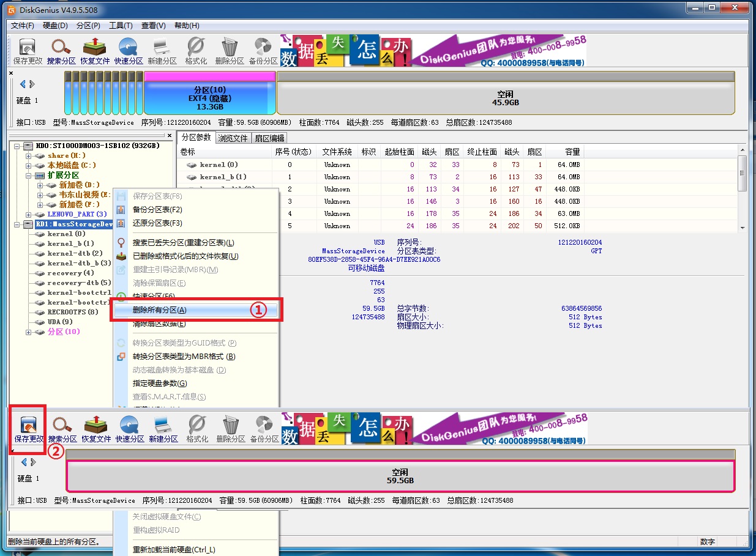
Task: Click Save Changes icon in the upper toolbar
Action: click(x=28, y=51)
